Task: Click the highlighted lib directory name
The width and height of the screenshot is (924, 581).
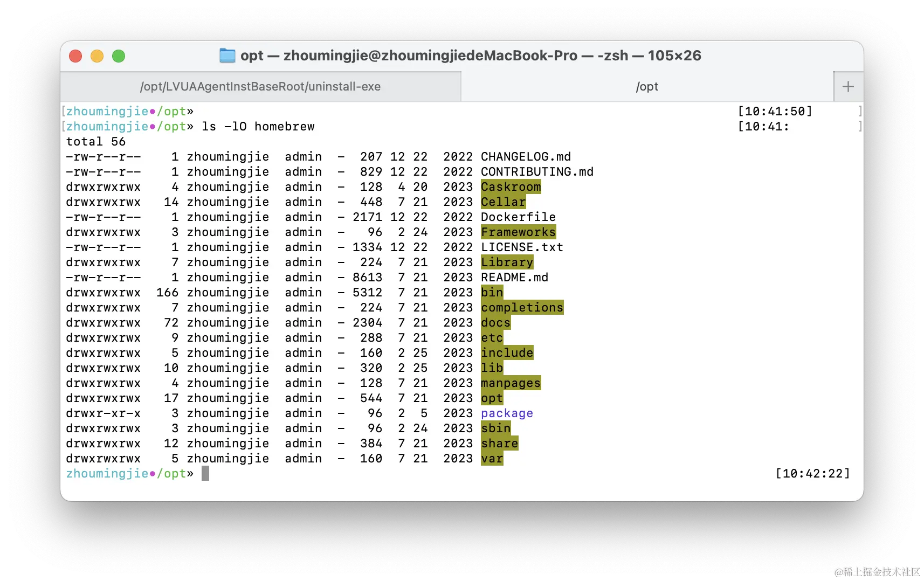Action: pyautogui.click(x=492, y=368)
